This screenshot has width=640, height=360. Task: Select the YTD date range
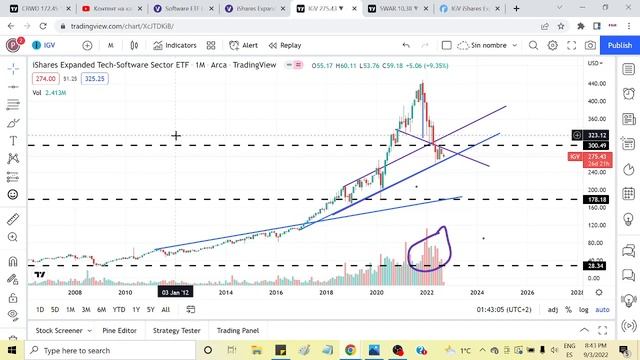[x=119, y=310]
